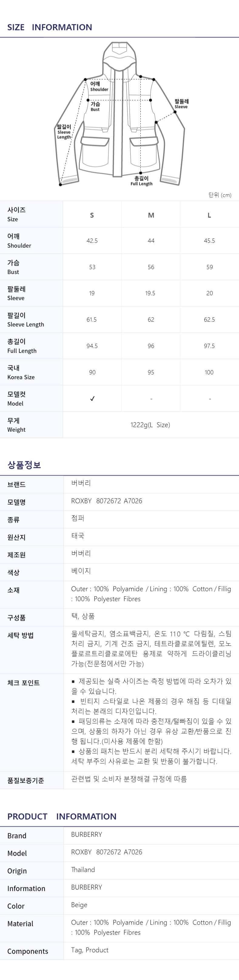Click the SIZE INFORMATION heading
This screenshot has height=980, width=239.
click(50, 27)
